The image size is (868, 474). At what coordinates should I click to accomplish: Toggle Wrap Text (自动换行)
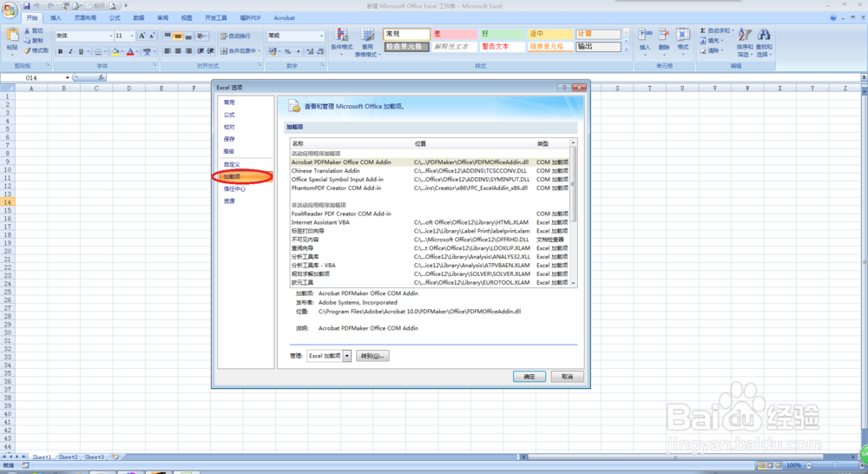(235, 36)
